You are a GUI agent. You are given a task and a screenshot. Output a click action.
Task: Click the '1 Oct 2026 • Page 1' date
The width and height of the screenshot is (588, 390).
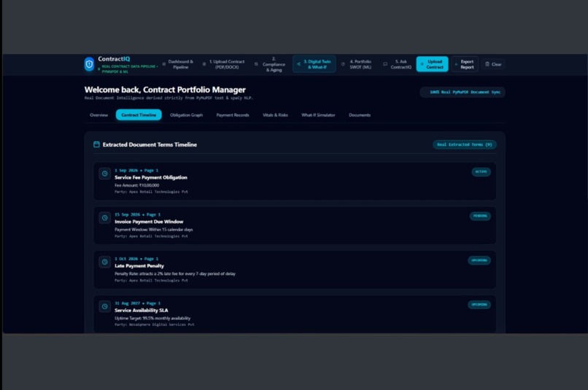click(136, 259)
